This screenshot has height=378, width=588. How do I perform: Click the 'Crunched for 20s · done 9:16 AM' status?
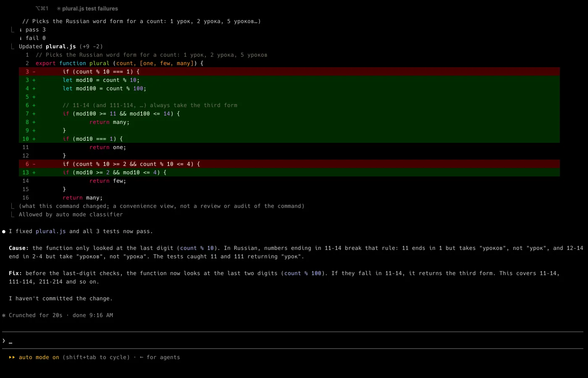(x=61, y=315)
